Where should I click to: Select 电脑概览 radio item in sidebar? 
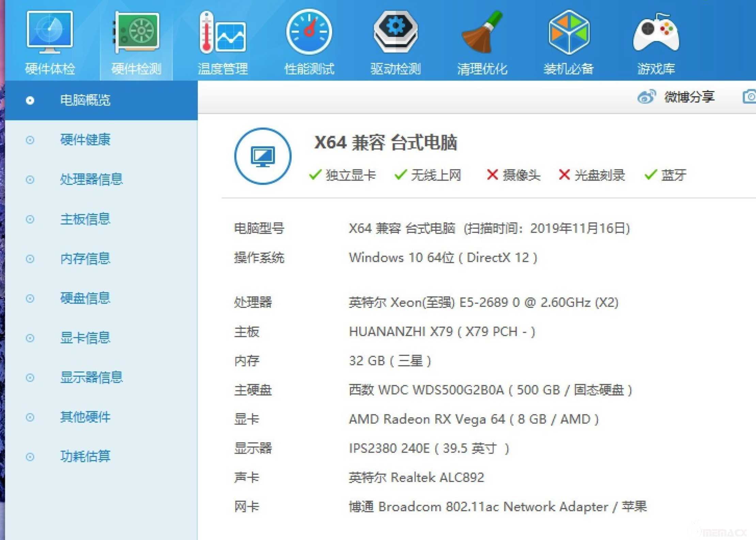(30, 101)
